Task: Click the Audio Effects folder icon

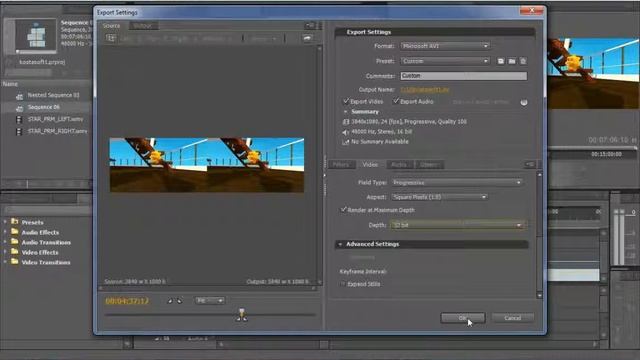Action: coord(15,231)
